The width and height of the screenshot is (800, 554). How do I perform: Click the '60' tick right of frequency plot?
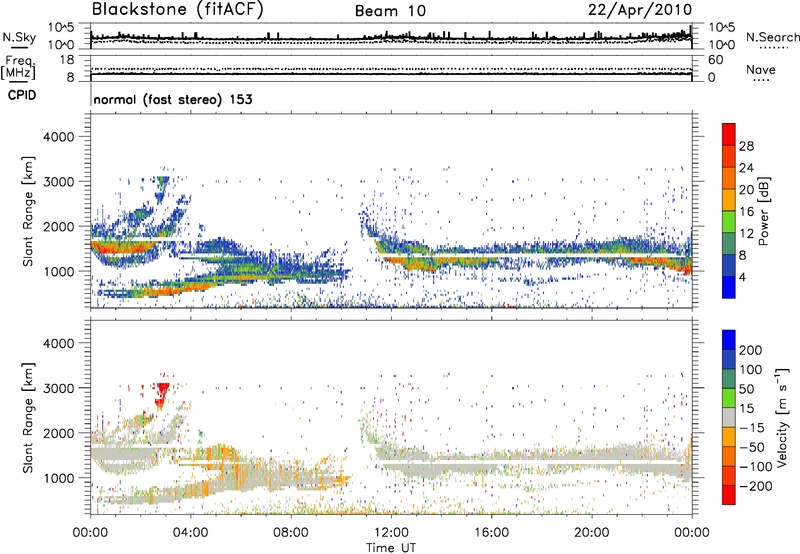coord(715,60)
